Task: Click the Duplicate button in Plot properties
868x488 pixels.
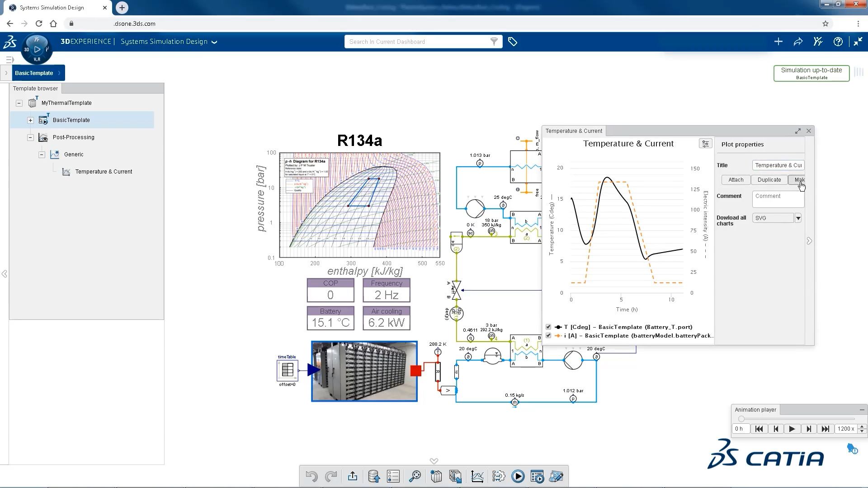Action: pos(769,179)
